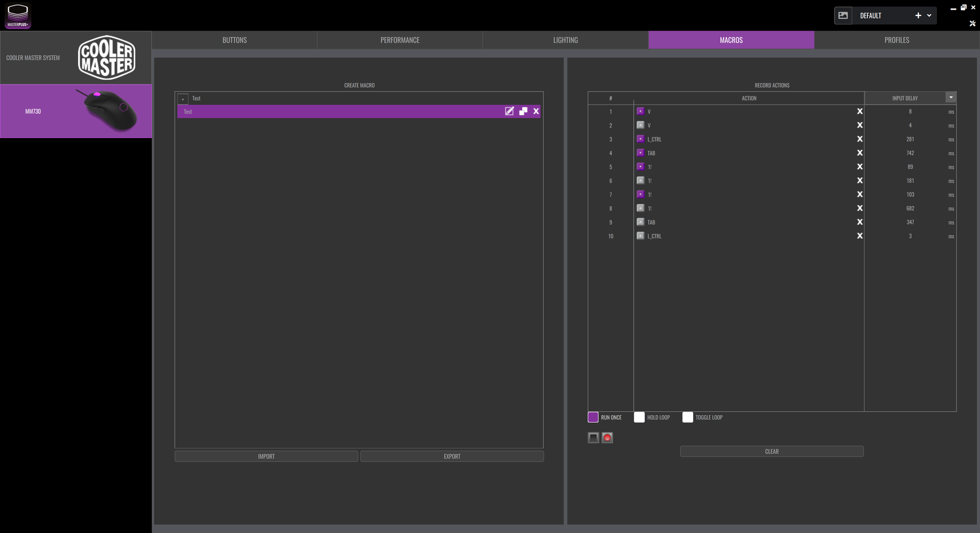The height and width of the screenshot is (533, 980).
Task: Remove action 4 TAB with its X
Action: coord(860,153)
